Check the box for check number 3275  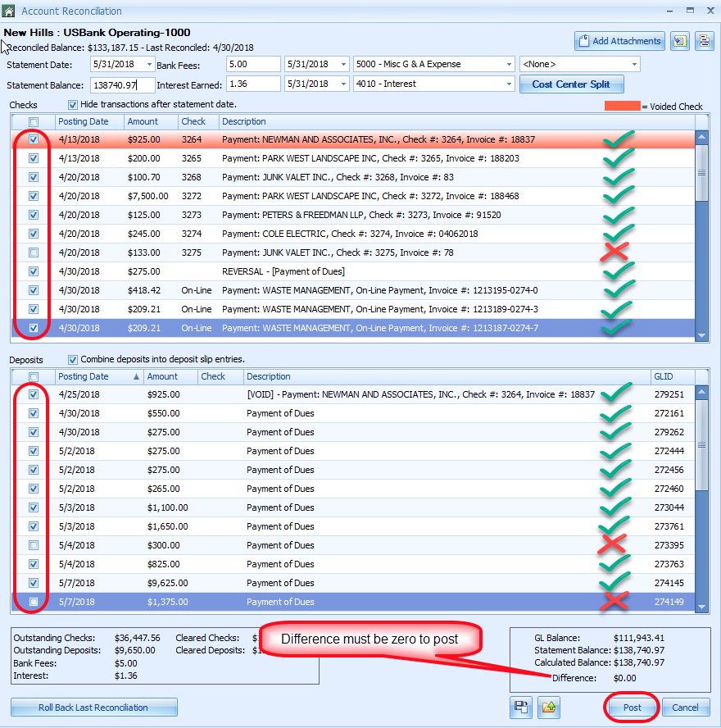[34, 253]
